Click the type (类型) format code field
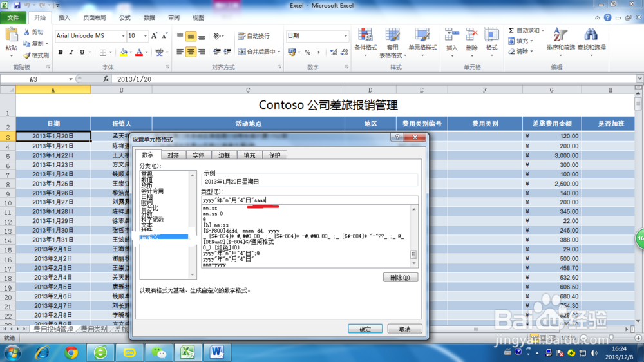This screenshot has width=644, height=362. 310,200
